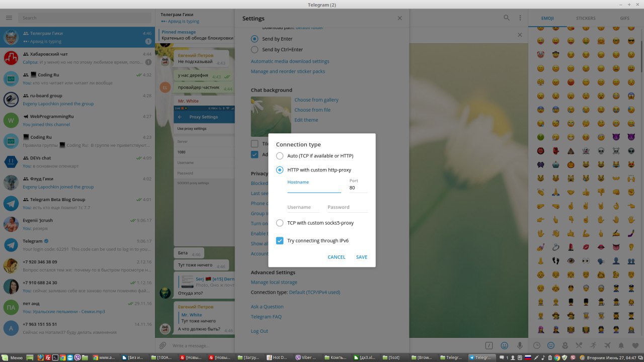This screenshot has width=644, height=362.
Task: Start voice recording with the microphone icon
Action: click(x=520, y=346)
